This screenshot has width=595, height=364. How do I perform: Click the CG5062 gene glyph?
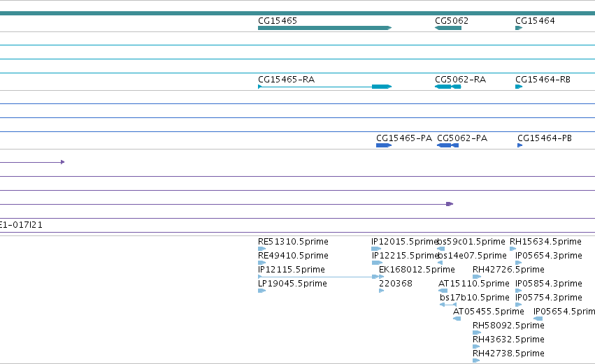click(x=448, y=28)
